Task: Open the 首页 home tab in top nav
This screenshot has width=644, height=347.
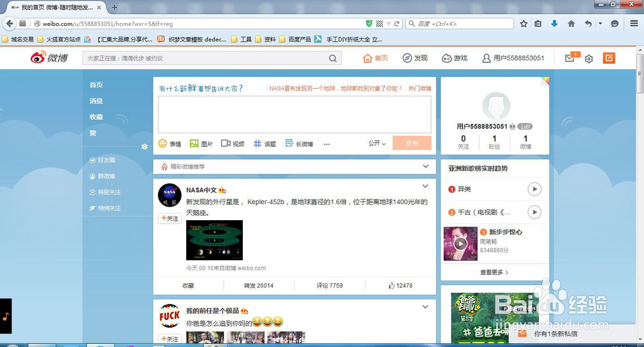Action: [x=375, y=59]
